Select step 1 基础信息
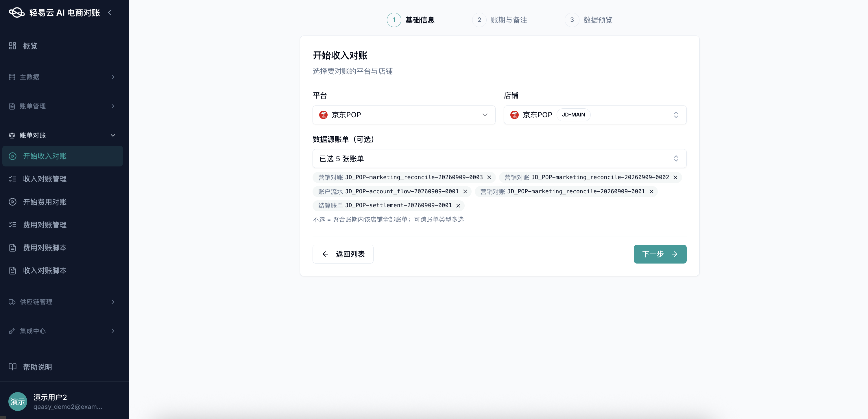Screen dimensions: 868x419 click(x=410, y=20)
